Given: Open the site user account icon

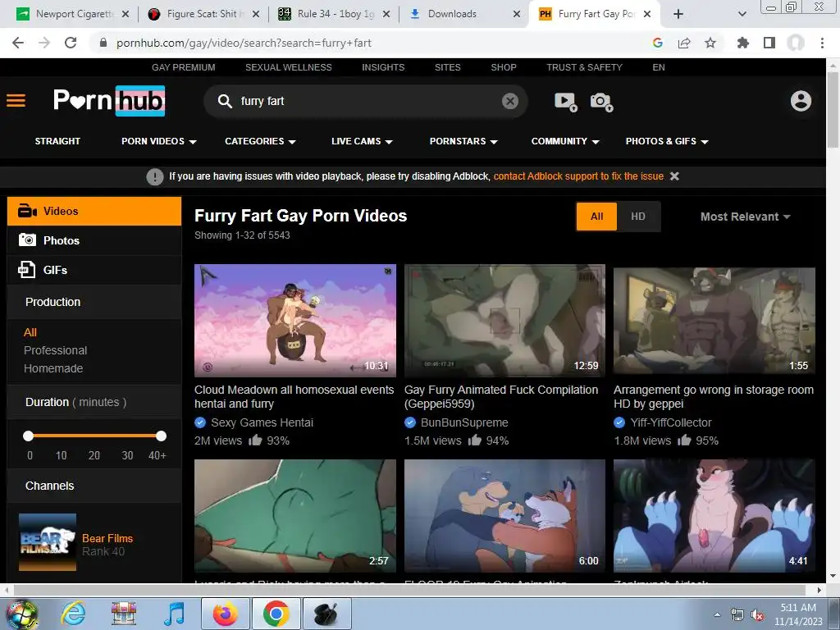Looking at the screenshot, I should point(801,101).
